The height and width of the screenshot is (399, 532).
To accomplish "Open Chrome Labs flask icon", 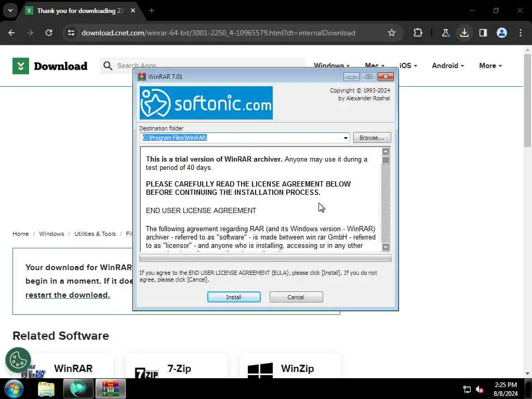I will [x=445, y=33].
